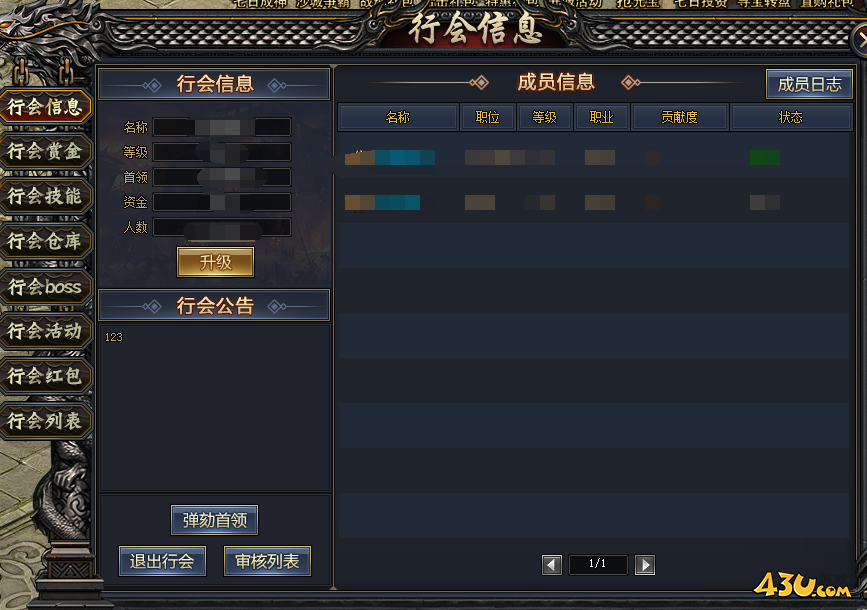Image resolution: width=867 pixels, height=610 pixels.
Task: Open the 行会列表 tab
Action: click(46, 421)
